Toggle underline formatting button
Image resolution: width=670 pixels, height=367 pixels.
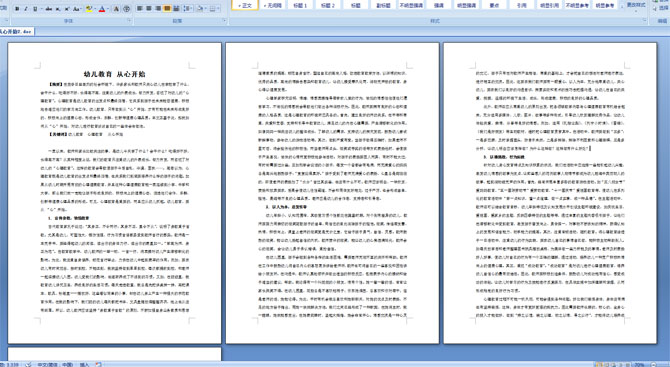click(35, 9)
